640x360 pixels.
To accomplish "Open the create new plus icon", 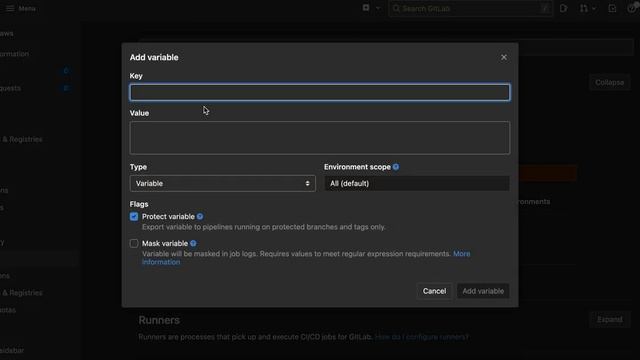I will point(366,8).
